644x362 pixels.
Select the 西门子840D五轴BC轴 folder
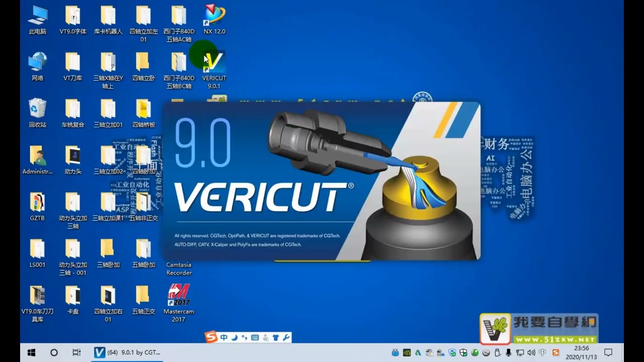(179, 70)
